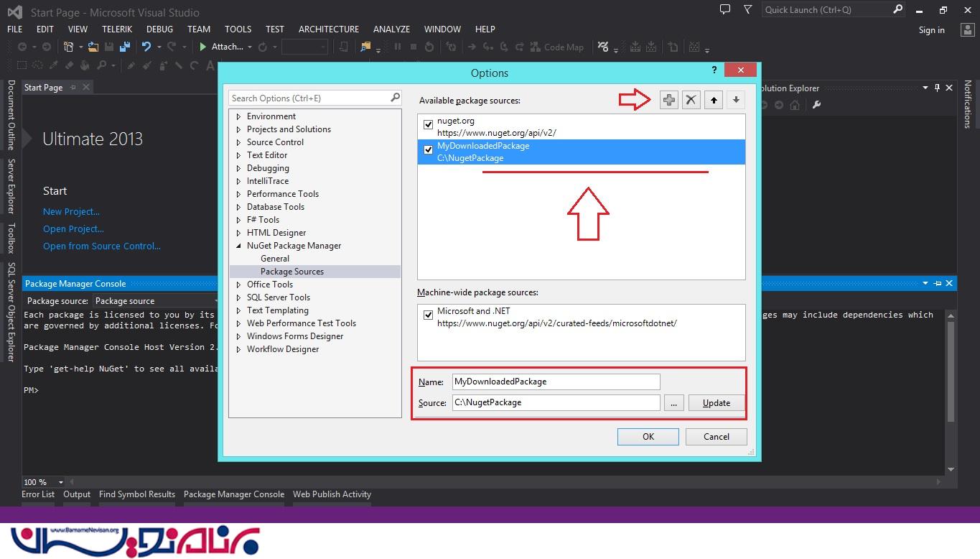Viewport: 980px width, 559px height.
Task: Click the Open from Source Control... link
Action: pyautogui.click(x=102, y=246)
